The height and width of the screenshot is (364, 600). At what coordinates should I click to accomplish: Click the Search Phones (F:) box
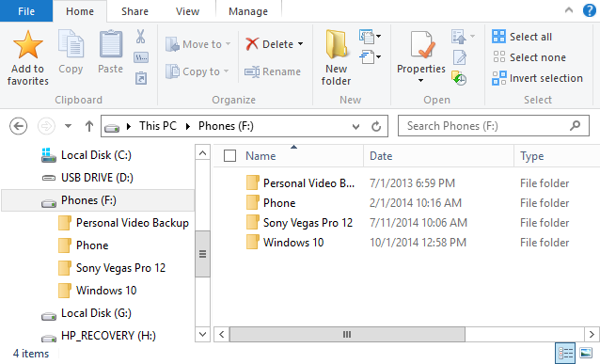coord(493,126)
